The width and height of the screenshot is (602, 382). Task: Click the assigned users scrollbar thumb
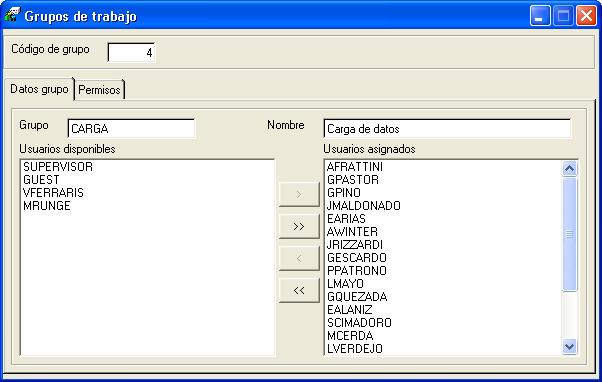569,234
